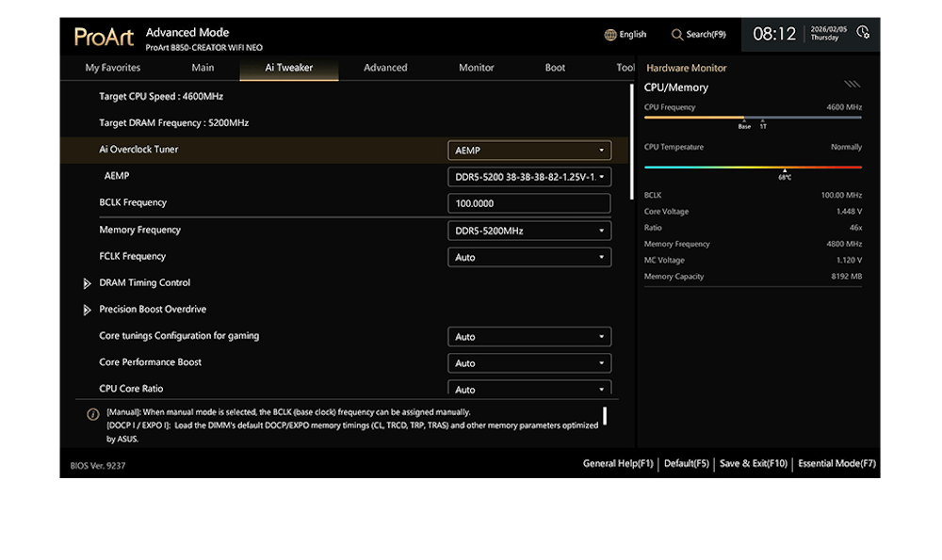This screenshot has height=560, width=942.
Task: Click the ProArt logo
Action: (104, 38)
